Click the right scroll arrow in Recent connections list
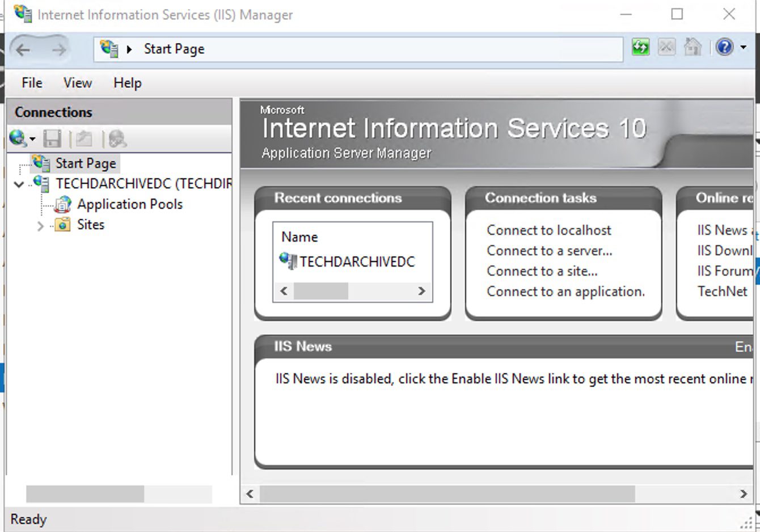Image resolution: width=760 pixels, height=532 pixels. click(x=421, y=292)
